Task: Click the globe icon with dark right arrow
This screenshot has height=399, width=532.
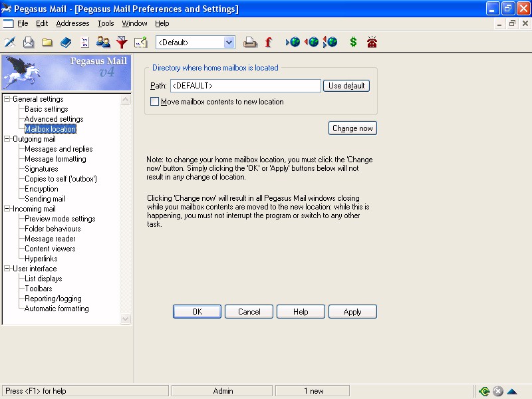Action: point(293,42)
